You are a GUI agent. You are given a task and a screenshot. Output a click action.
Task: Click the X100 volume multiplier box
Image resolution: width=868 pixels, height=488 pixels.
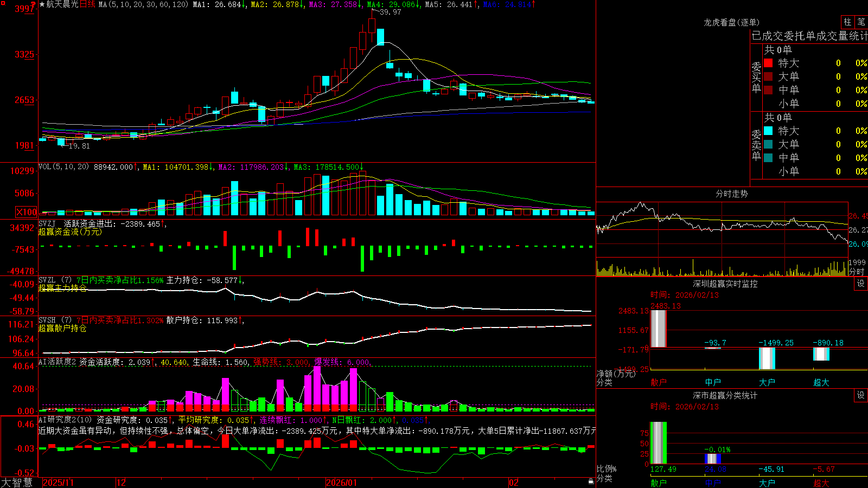27,212
